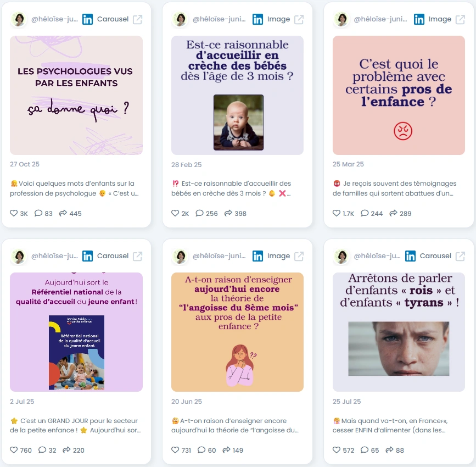476x467 pixels.
Task: Click share arrow icon showing 88 shares
Action: 389,450
